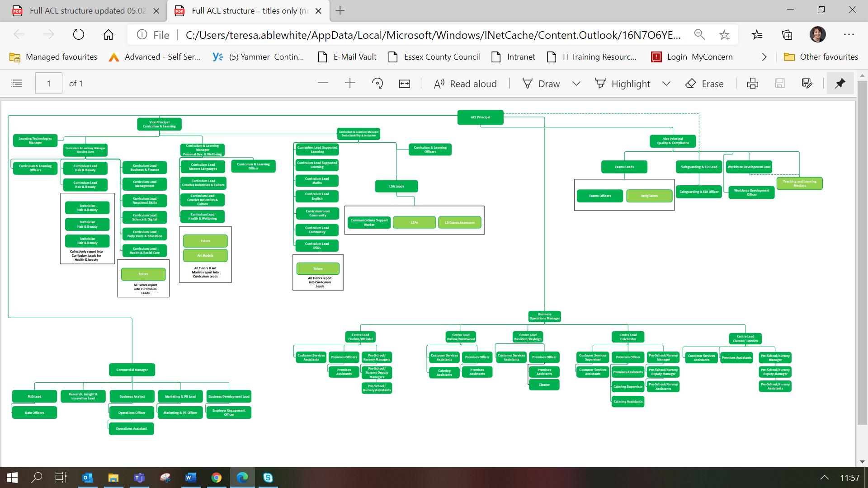Viewport: 868px width, 488px height.
Task: Open the table of contents sidebar
Action: pos(16,84)
